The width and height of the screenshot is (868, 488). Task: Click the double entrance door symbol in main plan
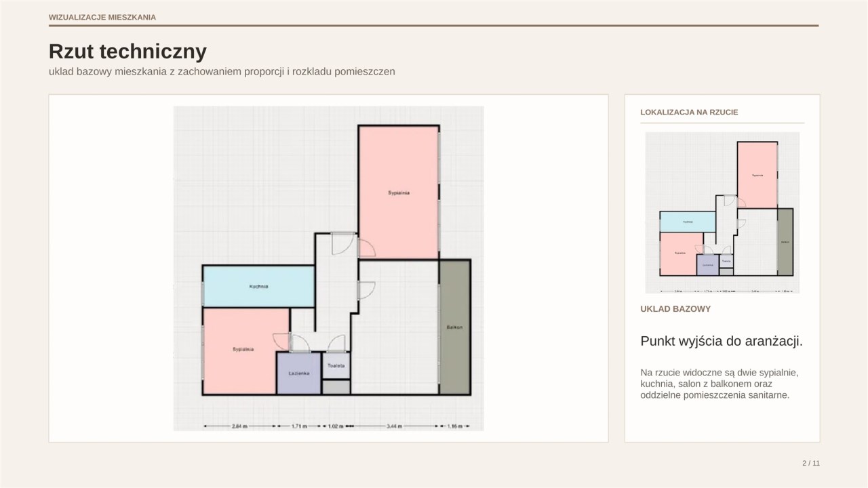tap(343, 243)
